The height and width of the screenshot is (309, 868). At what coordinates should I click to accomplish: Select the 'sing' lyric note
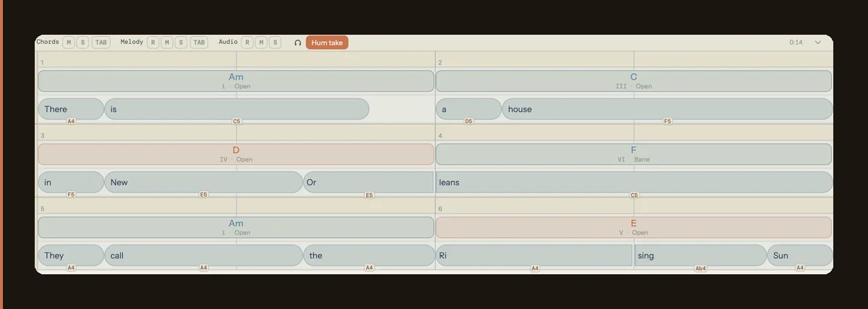coord(700,255)
